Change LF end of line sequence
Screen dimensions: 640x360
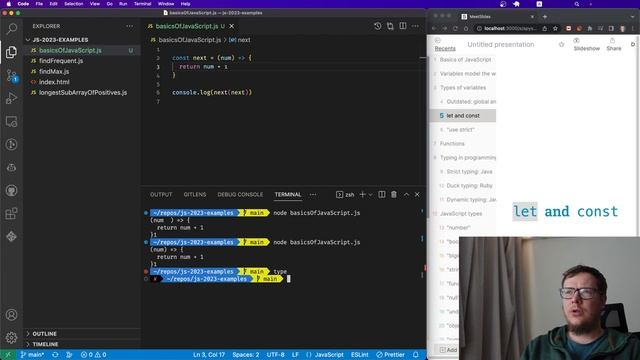pyautogui.click(x=295, y=355)
